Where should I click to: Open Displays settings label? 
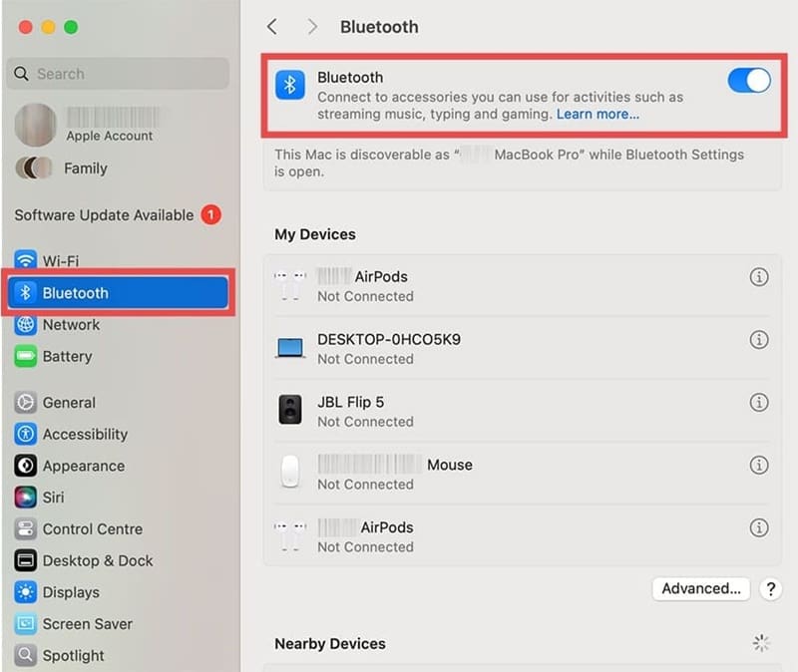point(71,592)
